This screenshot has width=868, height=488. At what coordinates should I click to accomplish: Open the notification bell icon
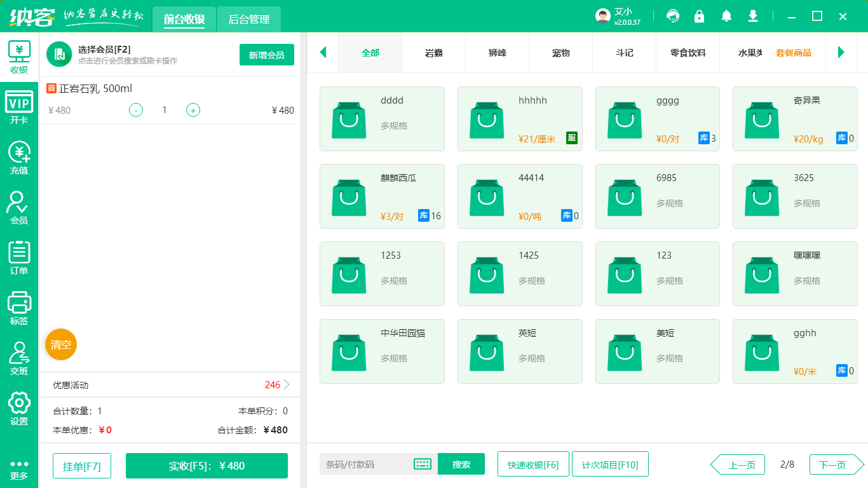726,15
